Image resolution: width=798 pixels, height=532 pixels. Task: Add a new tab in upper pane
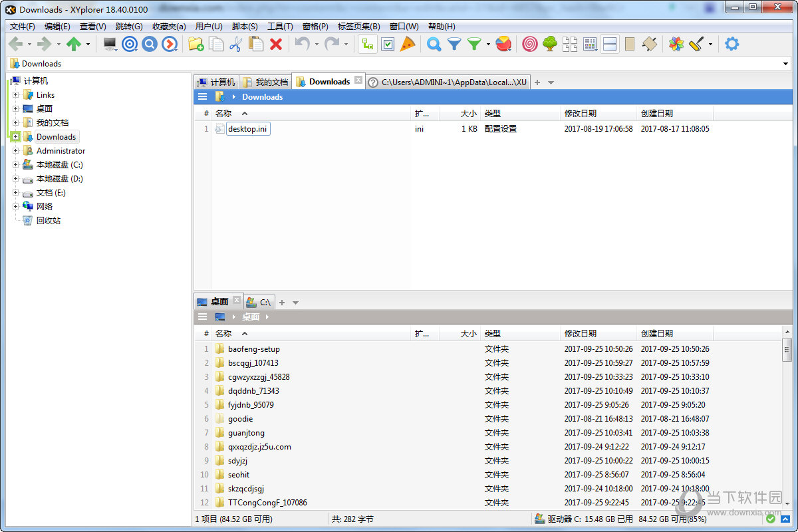tap(537, 82)
